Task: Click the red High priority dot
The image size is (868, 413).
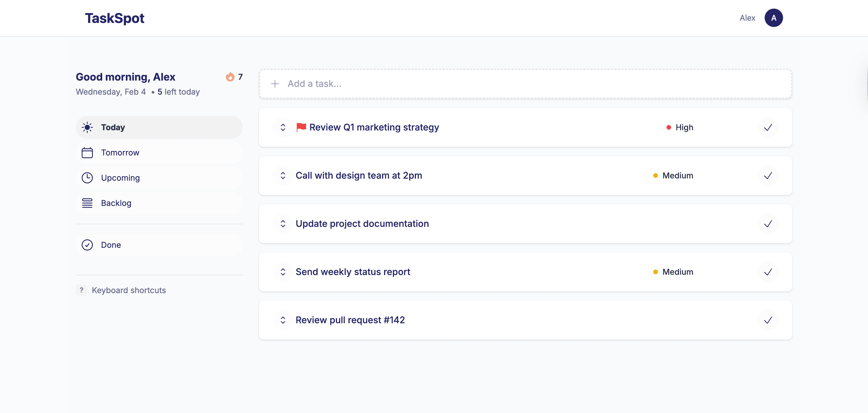Action: tap(668, 127)
